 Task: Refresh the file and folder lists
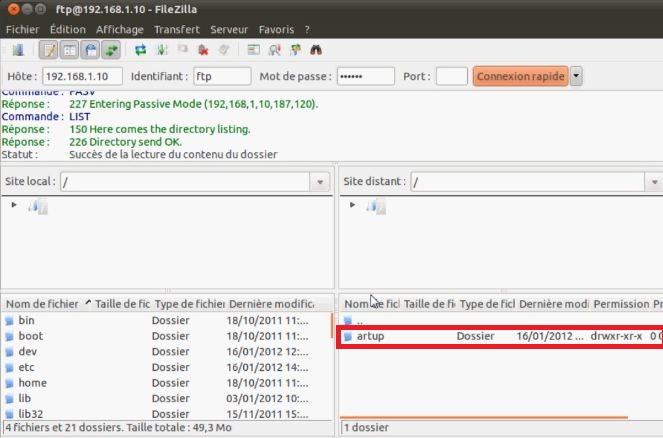(x=141, y=50)
